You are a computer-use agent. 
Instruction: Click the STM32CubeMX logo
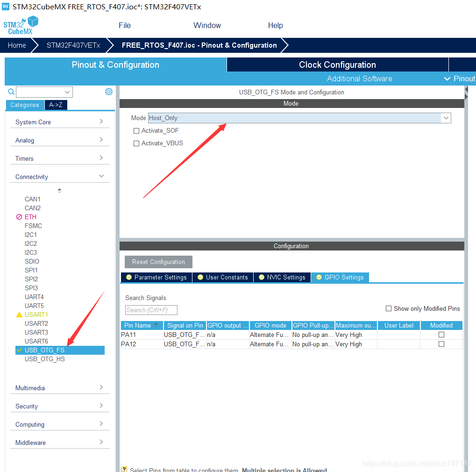(21, 25)
